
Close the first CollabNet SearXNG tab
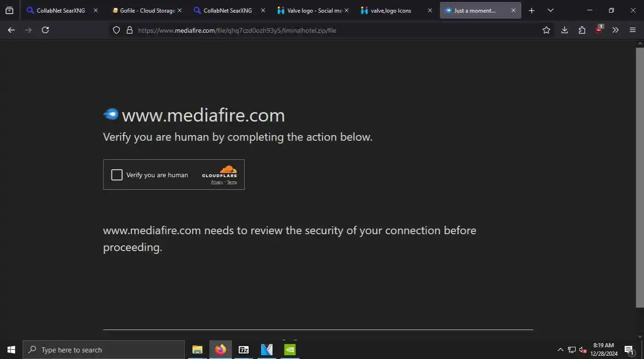[95, 10]
